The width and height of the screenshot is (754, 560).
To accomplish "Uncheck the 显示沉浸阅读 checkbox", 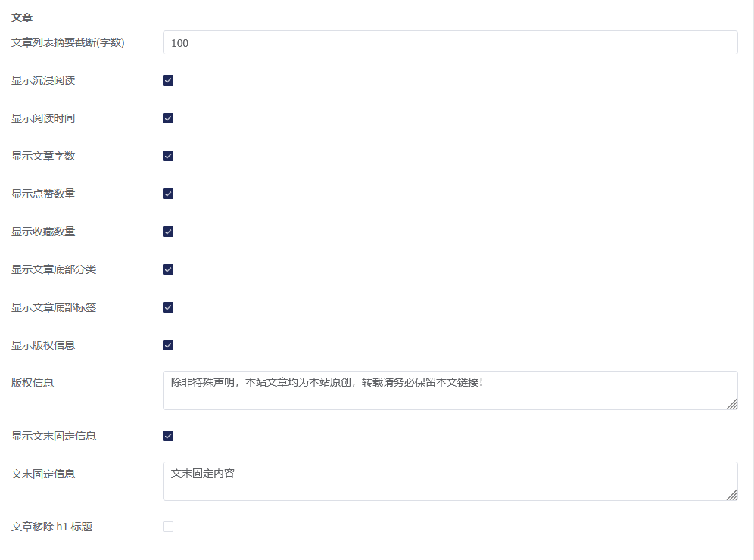I will coord(168,80).
